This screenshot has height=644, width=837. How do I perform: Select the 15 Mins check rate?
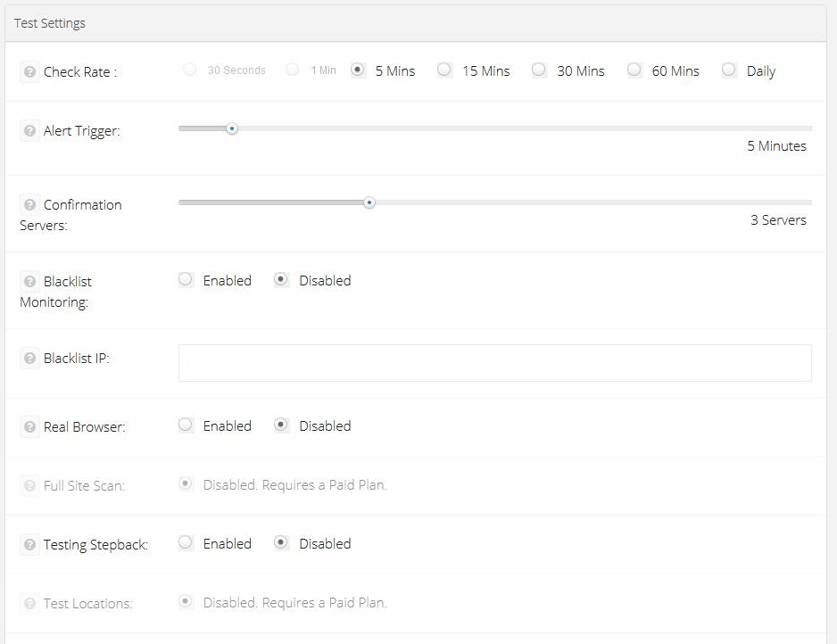[444, 70]
